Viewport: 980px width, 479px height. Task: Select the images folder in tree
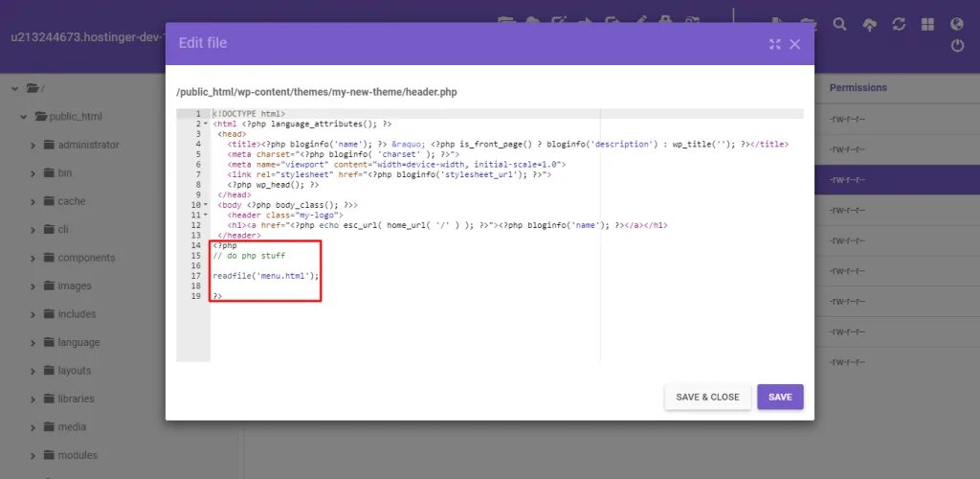coord(75,285)
